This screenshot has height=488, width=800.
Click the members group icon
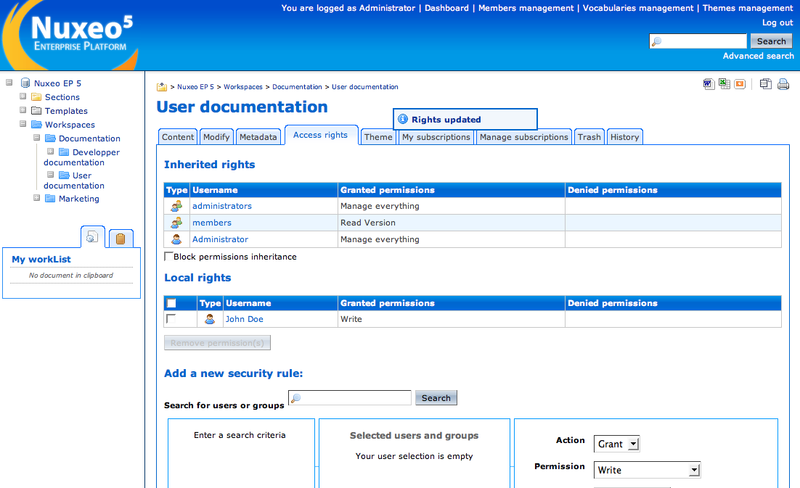(x=177, y=223)
